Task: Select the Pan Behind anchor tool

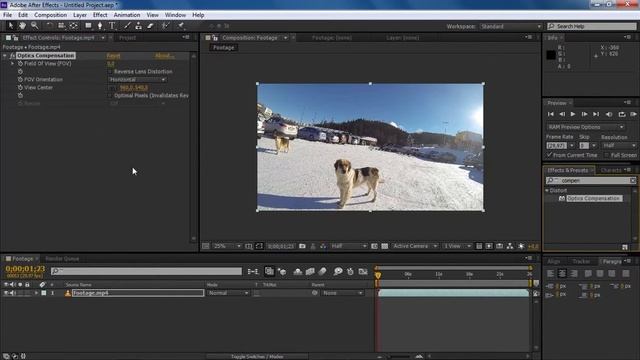Action: click(73, 26)
